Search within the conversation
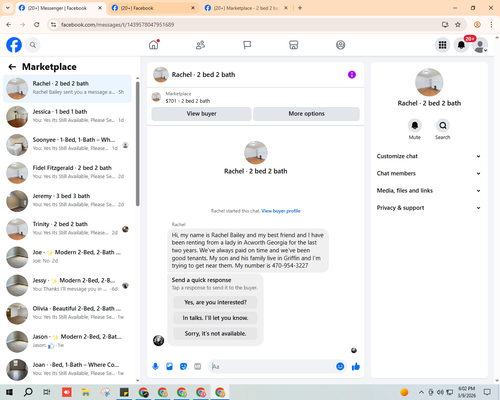The width and height of the screenshot is (500, 400). click(x=443, y=126)
